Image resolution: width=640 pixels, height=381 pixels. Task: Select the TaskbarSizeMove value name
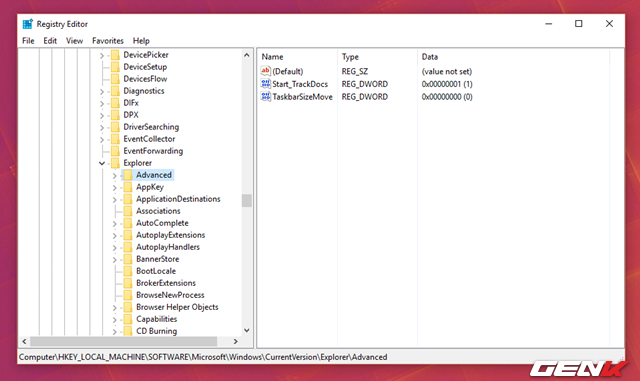(302, 97)
